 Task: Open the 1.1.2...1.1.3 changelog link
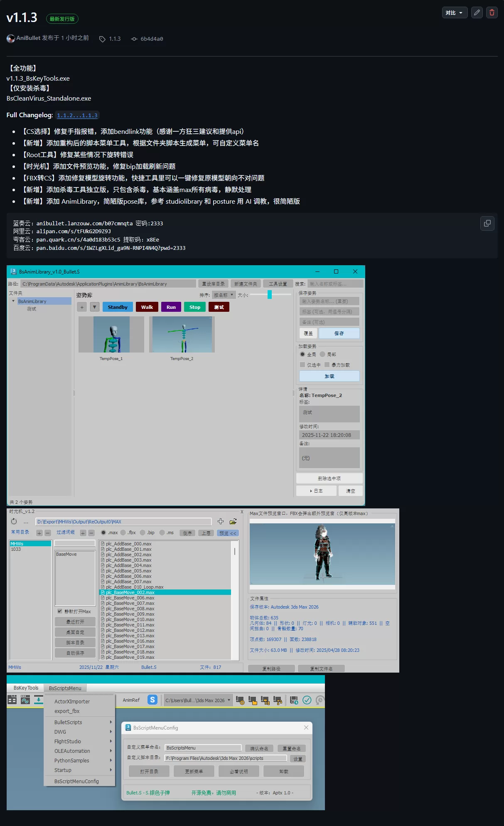pos(77,116)
